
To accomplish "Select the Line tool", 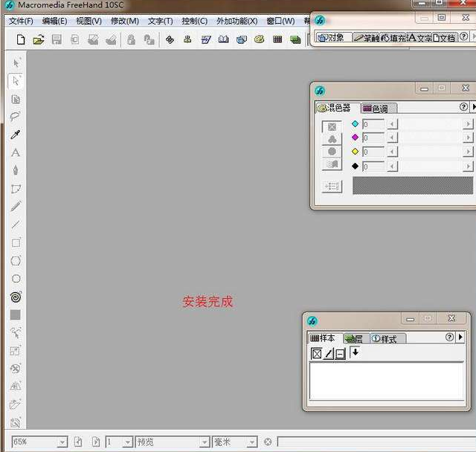I will point(16,225).
